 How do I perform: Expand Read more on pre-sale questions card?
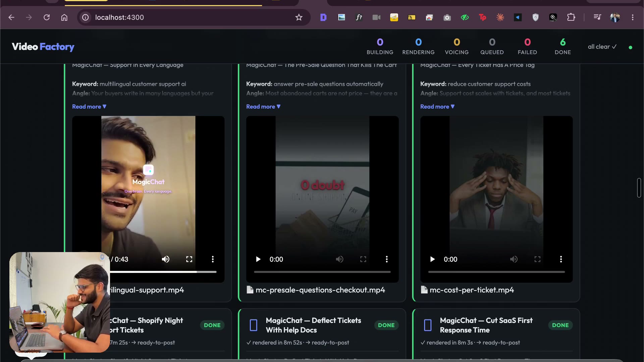pos(263,107)
